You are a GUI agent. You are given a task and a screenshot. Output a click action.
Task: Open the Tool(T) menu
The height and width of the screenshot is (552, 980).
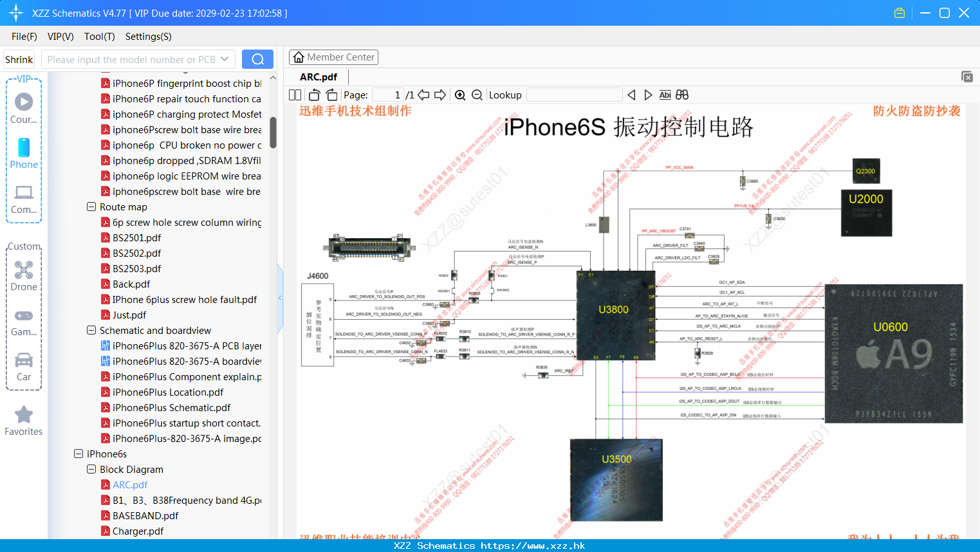point(100,37)
